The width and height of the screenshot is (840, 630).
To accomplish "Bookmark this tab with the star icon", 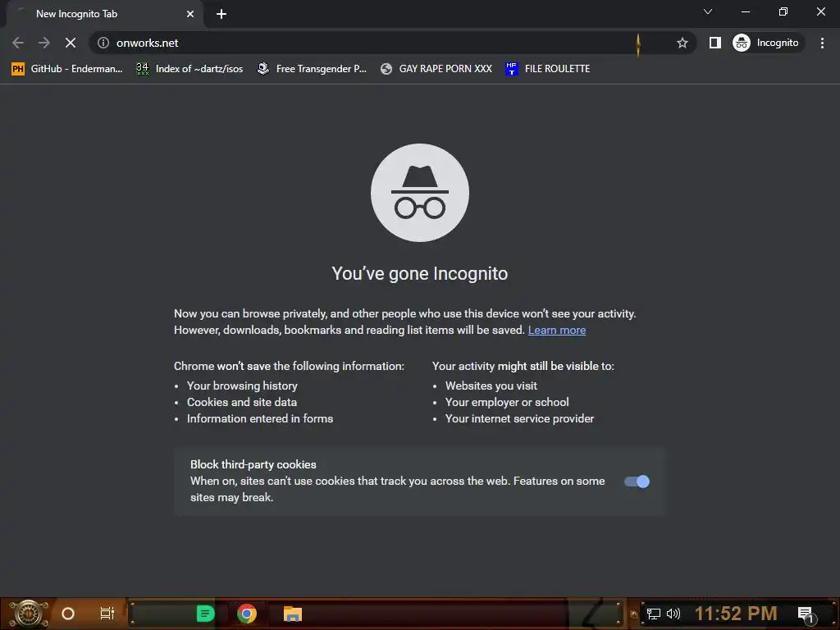I will coord(682,43).
